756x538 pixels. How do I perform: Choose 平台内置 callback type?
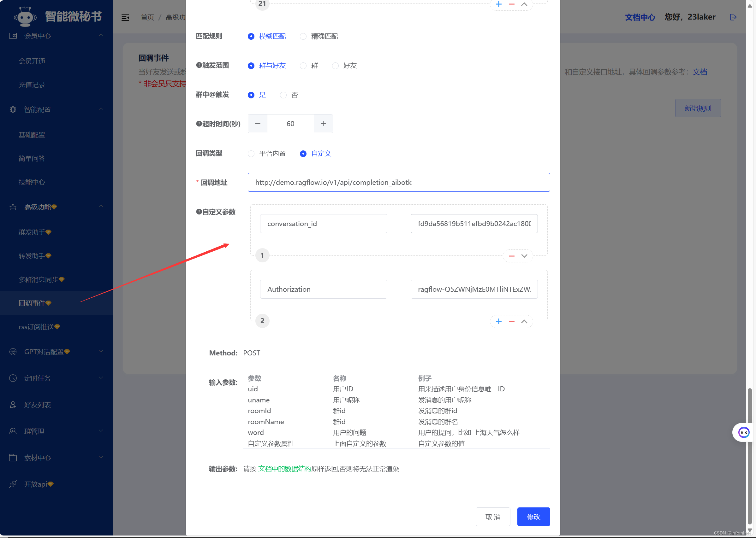(x=251, y=154)
